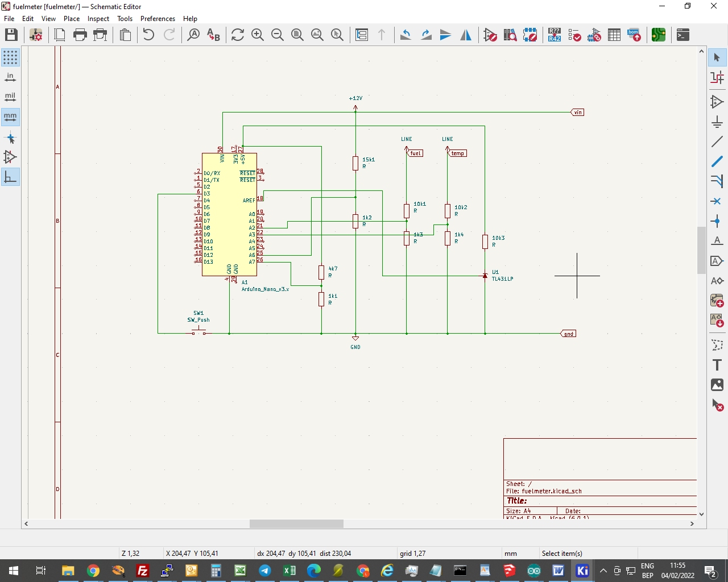Open the Find tool
Image resolution: width=728 pixels, height=582 pixels.
[x=193, y=35]
